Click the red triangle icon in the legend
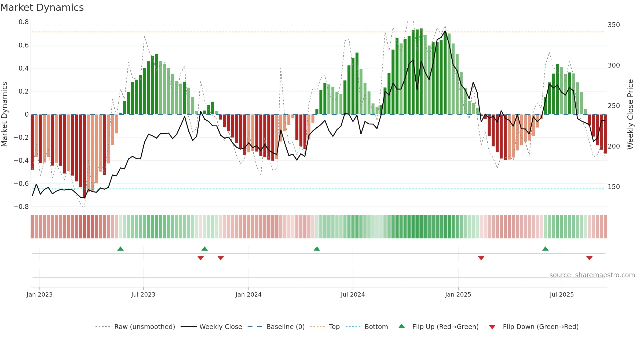This screenshot has width=644, height=362. point(492,327)
